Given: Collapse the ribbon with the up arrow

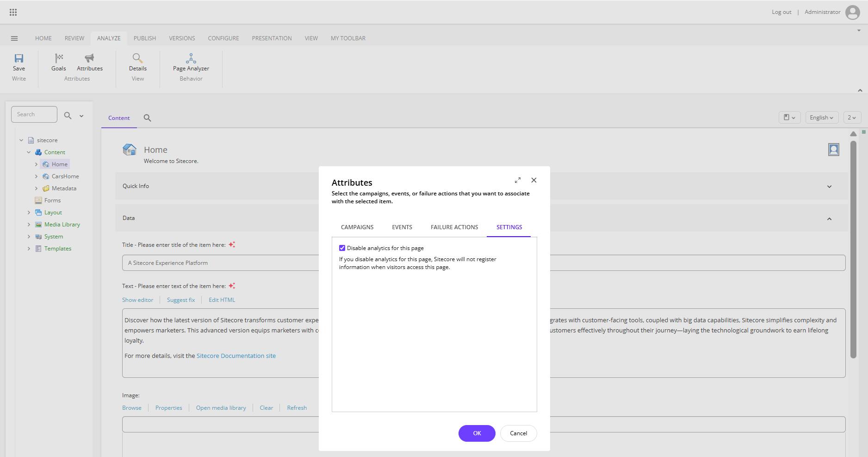Looking at the screenshot, I should tap(860, 90).
